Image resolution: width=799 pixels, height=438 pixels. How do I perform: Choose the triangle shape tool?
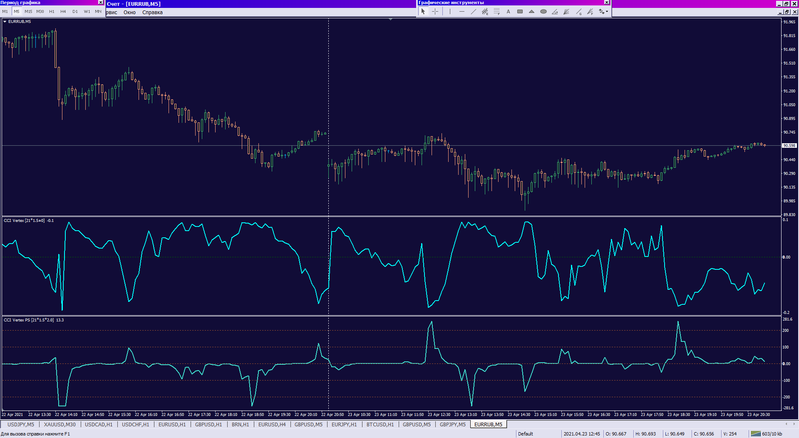tap(531, 11)
